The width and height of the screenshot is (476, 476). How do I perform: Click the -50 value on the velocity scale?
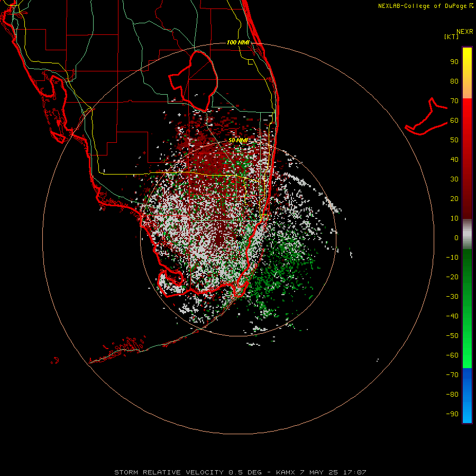pyautogui.click(x=452, y=336)
